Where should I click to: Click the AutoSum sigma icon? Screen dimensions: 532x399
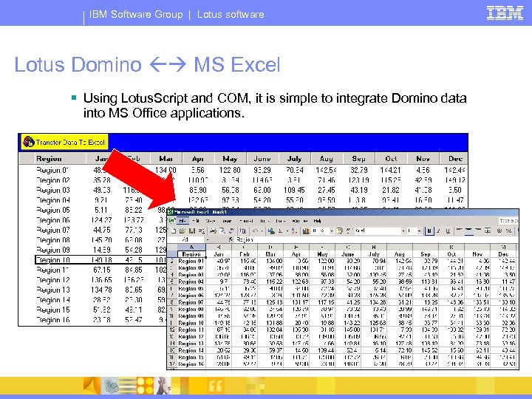coord(280,231)
